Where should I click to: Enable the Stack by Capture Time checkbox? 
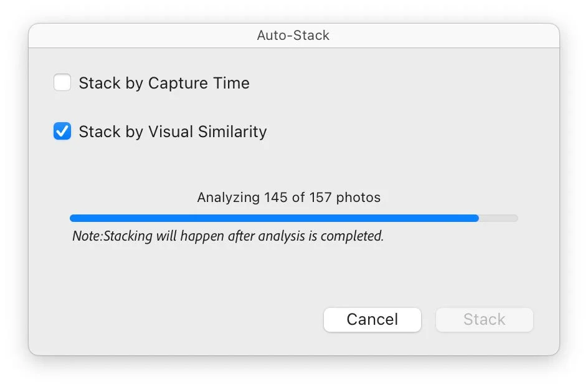coord(62,83)
